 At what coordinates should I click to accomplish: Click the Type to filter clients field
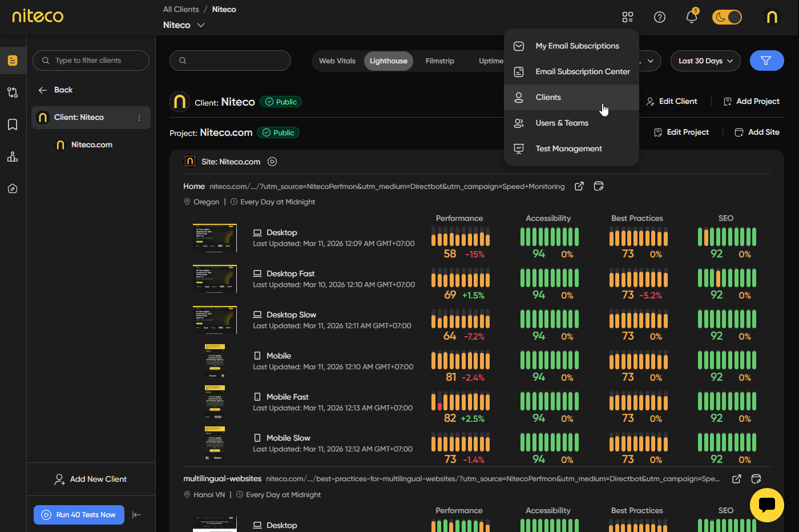point(91,61)
